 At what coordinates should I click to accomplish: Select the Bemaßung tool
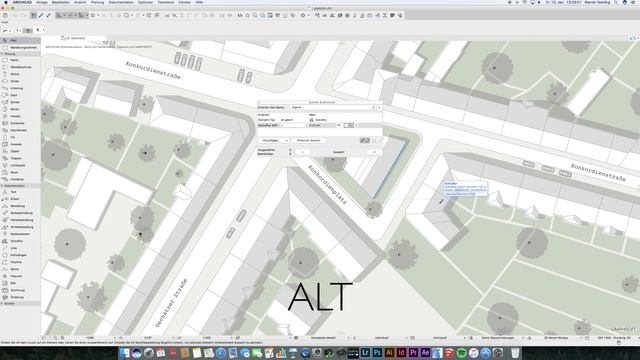click(20, 206)
